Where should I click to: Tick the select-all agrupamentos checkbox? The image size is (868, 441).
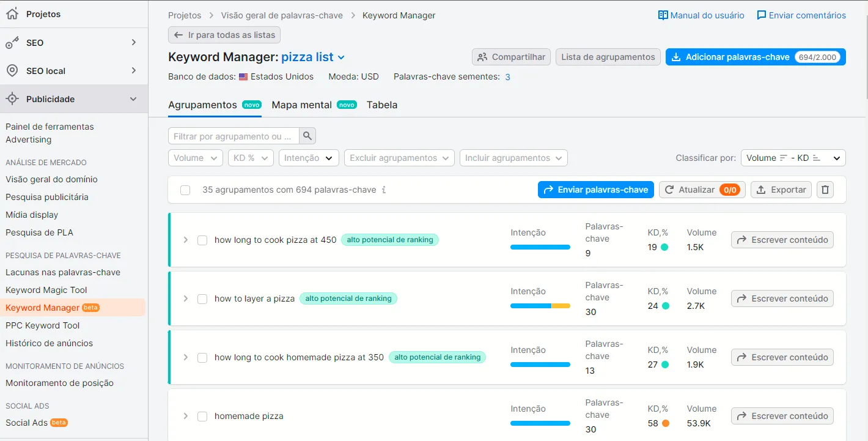(x=185, y=190)
